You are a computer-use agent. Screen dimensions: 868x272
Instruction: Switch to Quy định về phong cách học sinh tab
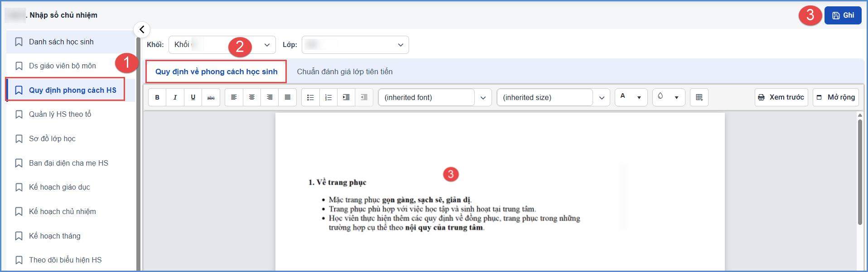216,72
